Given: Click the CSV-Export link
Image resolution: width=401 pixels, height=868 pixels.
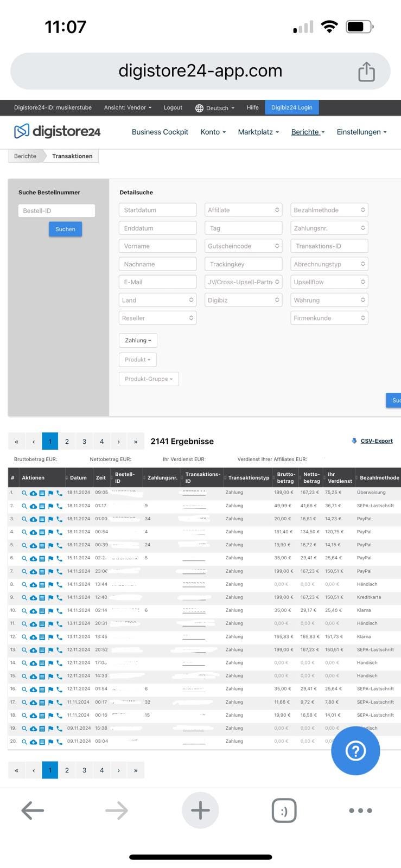Looking at the screenshot, I should pyautogui.click(x=376, y=441).
